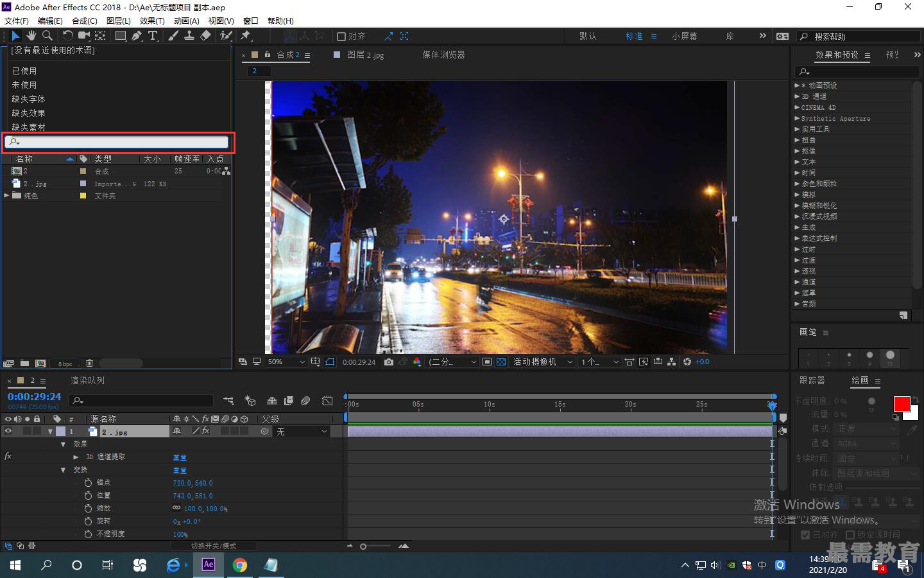This screenshot has width=924, height=578.
Task: Switch to the 渲染队列 tab
Action: (87, 380)
